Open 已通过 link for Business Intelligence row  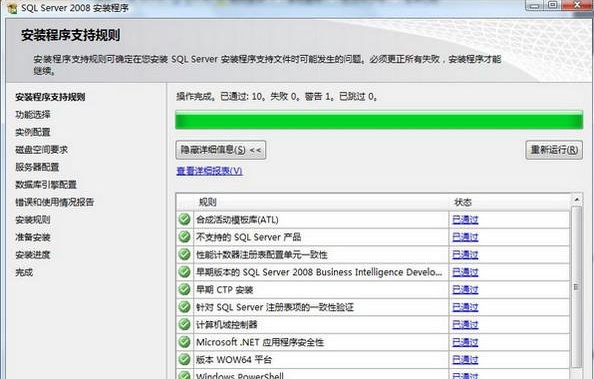(x=465, y=272)
